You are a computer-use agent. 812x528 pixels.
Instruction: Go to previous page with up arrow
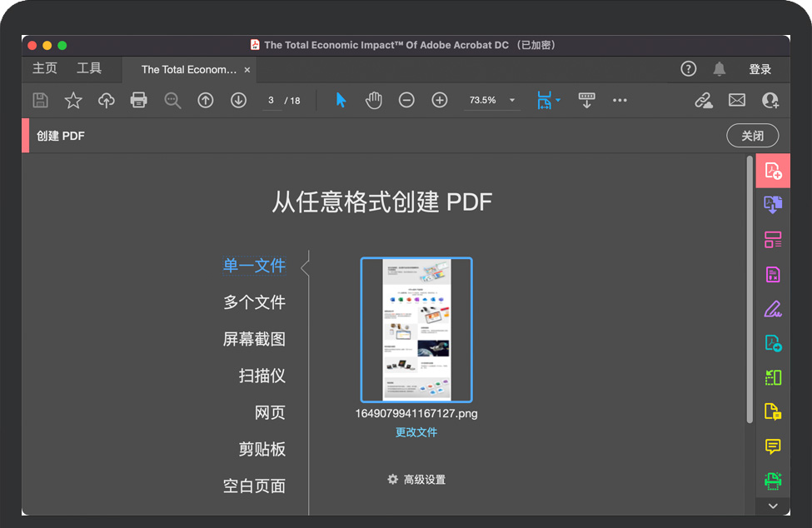coord(206,100)
